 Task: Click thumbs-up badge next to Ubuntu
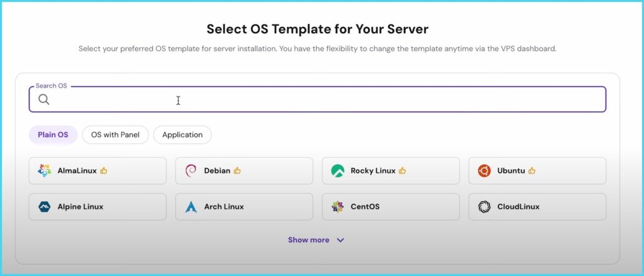[x=532, y=170]
